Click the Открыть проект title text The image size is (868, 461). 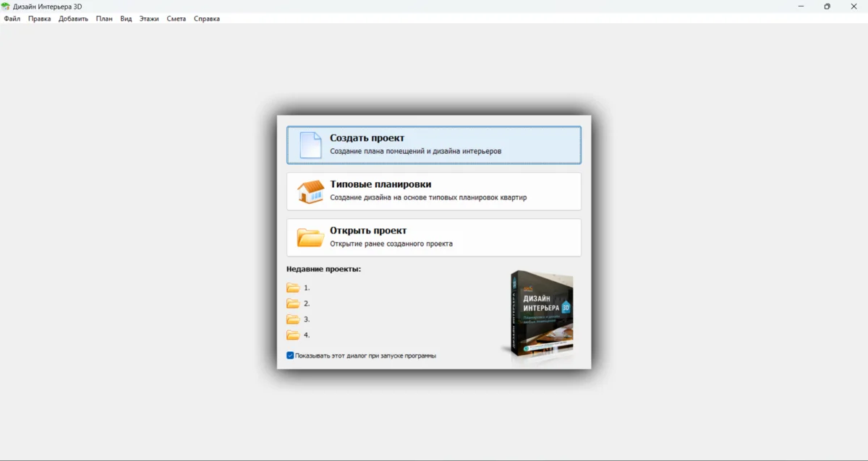click(x=369, y=231)
